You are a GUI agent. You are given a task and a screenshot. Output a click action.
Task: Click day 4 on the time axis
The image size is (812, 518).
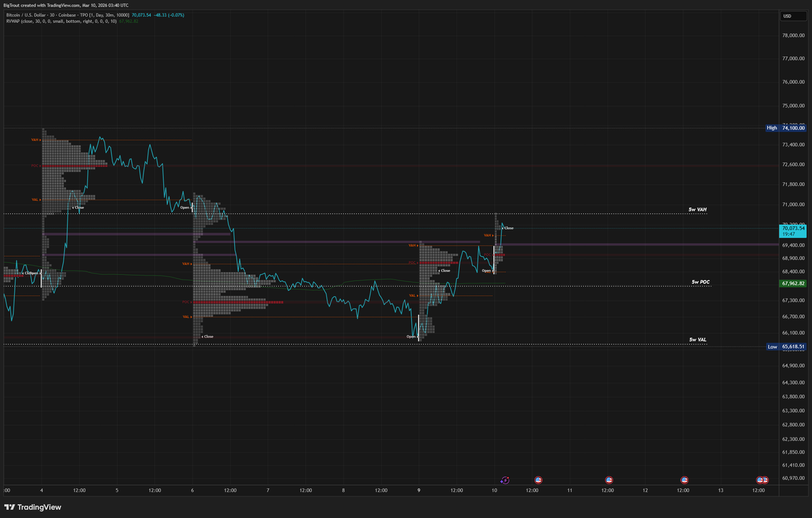pyautogui.click(x=41, y=490)
